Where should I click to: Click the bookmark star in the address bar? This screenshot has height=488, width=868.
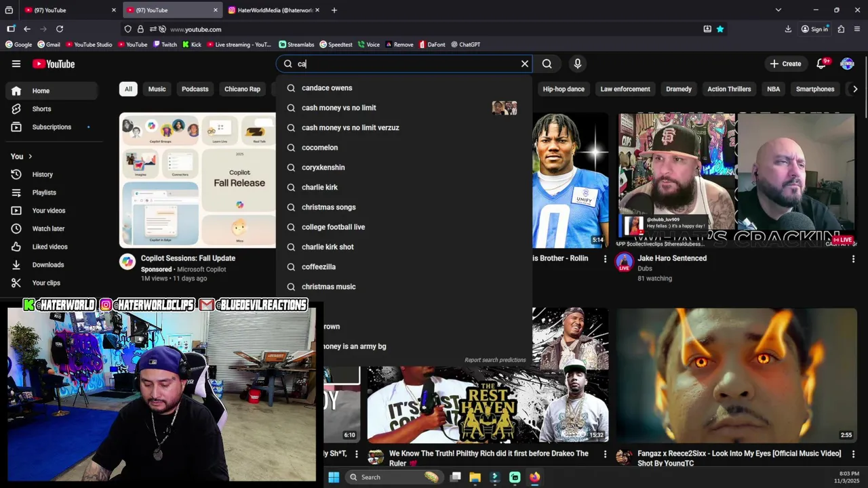(720, 29)
